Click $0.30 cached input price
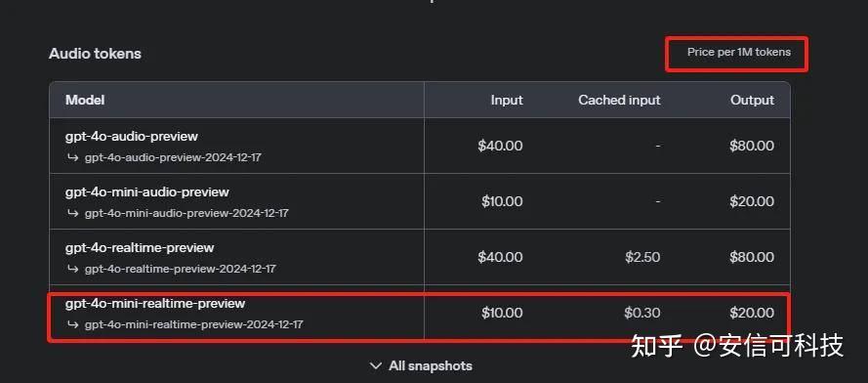 (x=642, y=314)
